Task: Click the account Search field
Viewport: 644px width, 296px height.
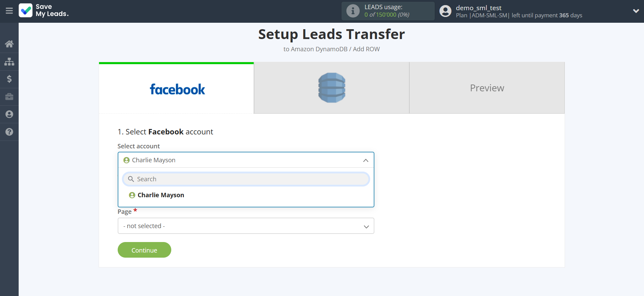Action: 246,179
